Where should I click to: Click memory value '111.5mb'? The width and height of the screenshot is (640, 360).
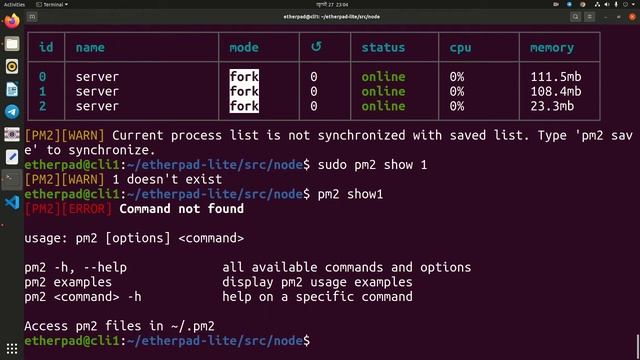(x=556, y=77)
